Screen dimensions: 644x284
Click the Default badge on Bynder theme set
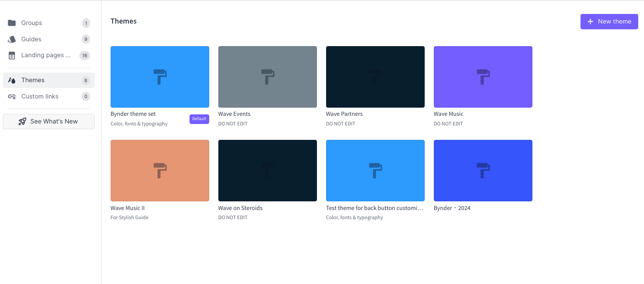199,119
